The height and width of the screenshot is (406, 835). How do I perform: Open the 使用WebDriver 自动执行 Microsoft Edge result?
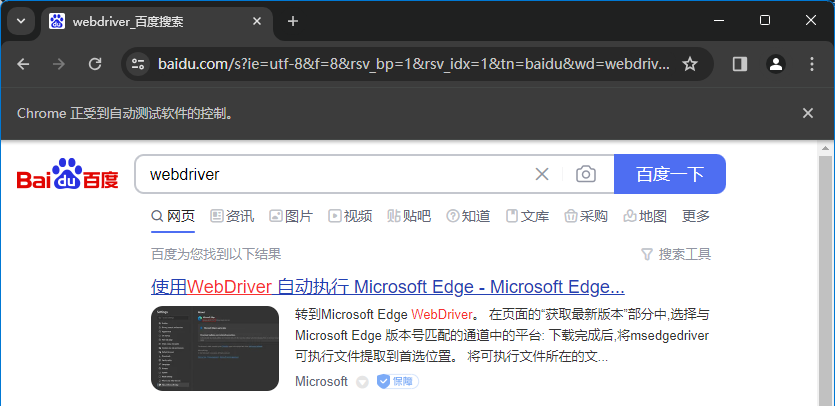click(388, 287)
